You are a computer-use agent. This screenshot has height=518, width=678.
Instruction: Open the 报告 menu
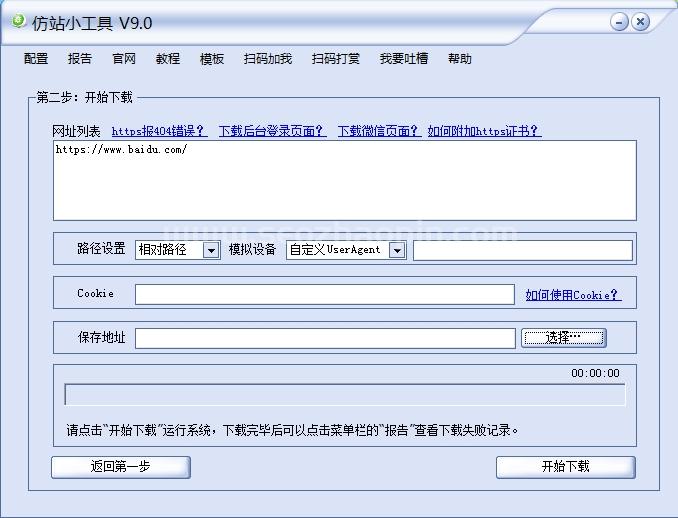(80, 59)
